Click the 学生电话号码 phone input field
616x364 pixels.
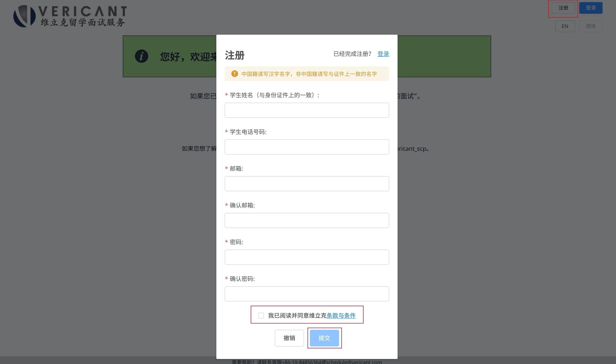pyautogui.click(x=307, y=147)
